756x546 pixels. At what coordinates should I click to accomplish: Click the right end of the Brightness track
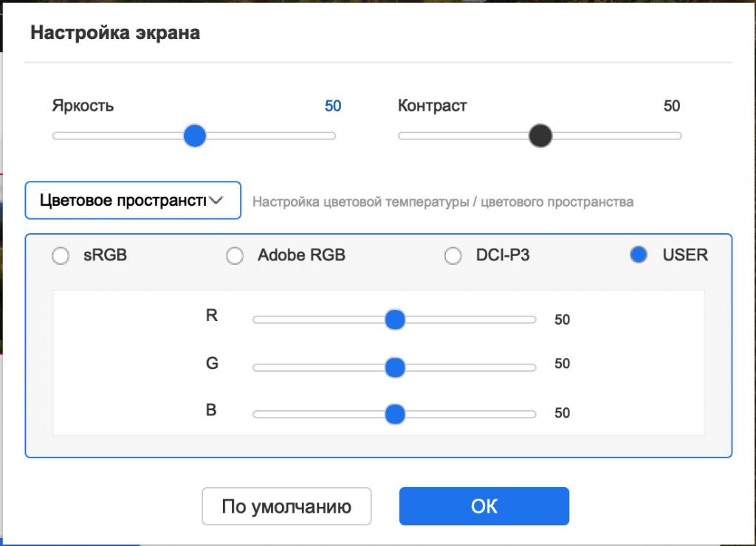pyautogui.click(x=332, y=136)
